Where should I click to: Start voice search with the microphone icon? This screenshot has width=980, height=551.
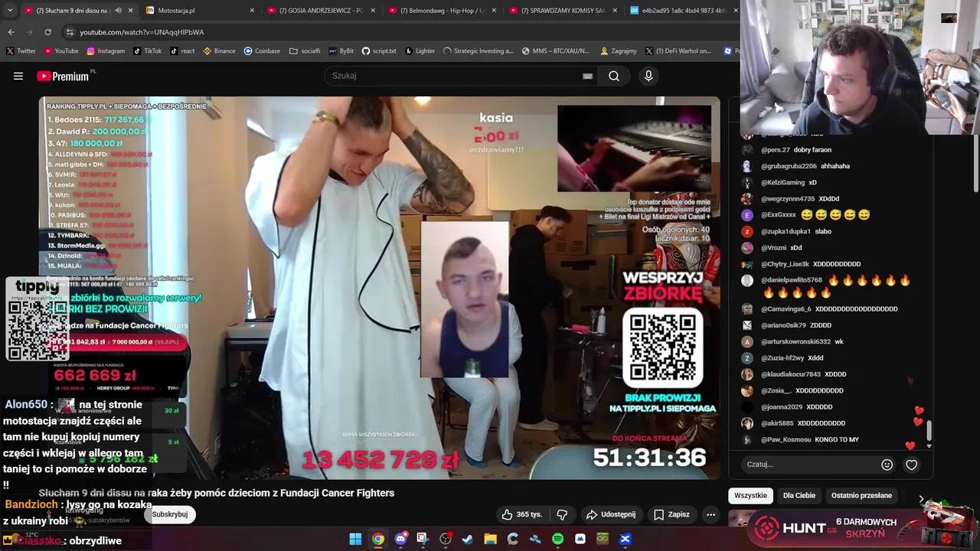pos(648,76)
